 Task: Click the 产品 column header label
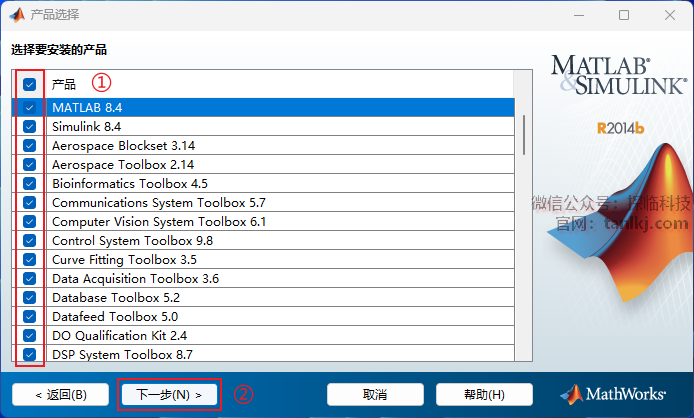63,84
